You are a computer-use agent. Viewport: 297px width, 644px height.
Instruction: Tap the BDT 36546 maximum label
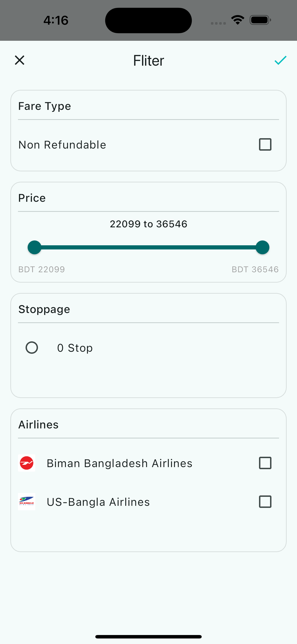coord(255,269)
